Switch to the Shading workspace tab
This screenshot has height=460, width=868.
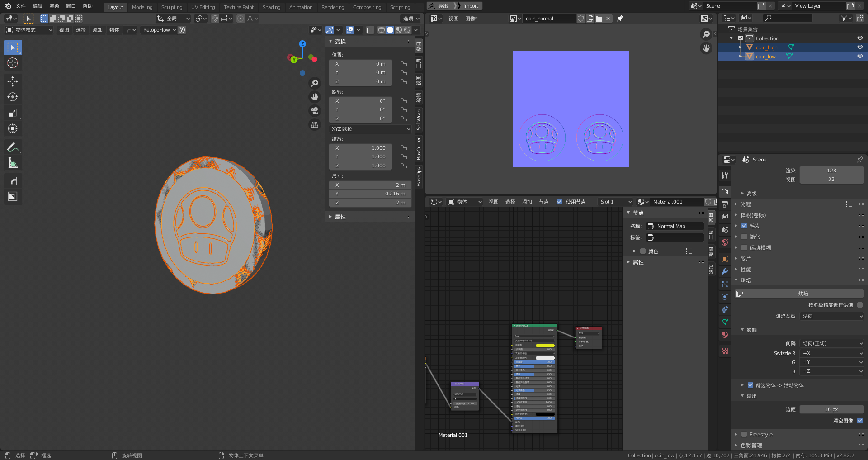click(x=271, y=7)
